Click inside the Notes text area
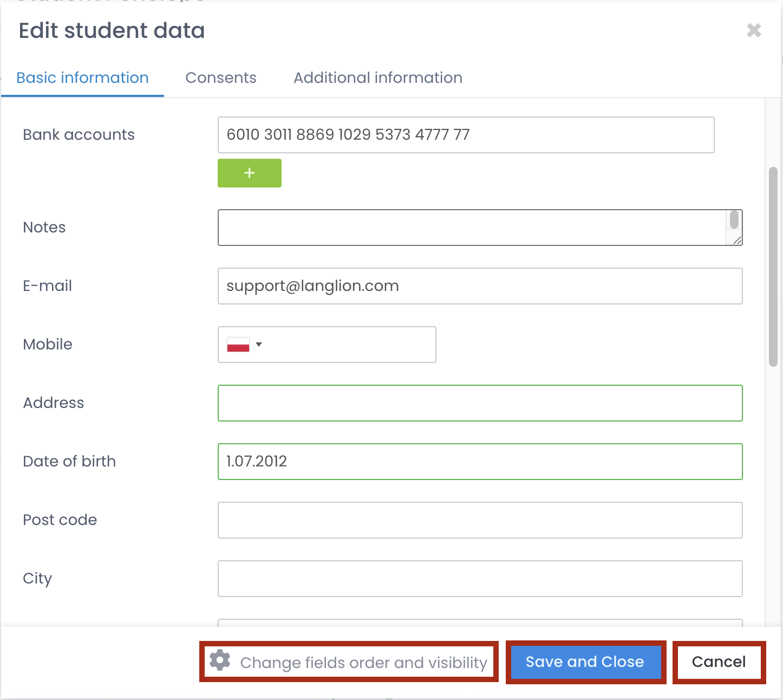The width and height of the screenshot is (783, 700). pyautogui.click(x=471, y=228)
